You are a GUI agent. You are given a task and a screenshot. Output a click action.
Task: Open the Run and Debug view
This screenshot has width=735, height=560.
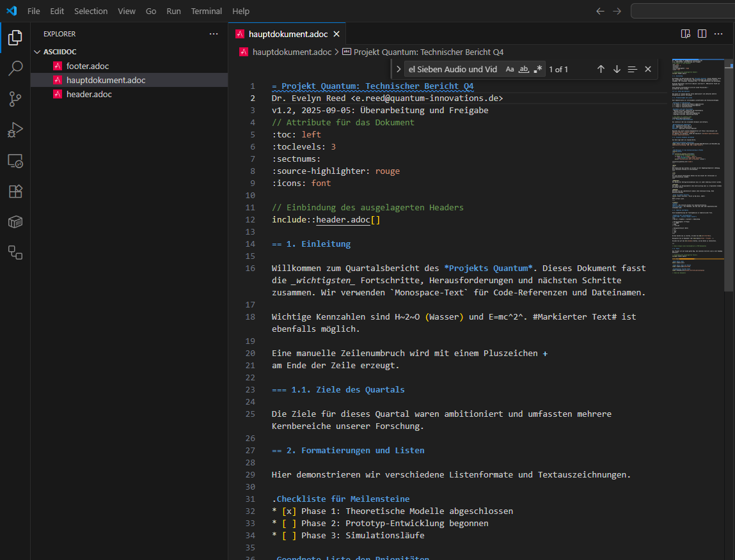(15, 130)
